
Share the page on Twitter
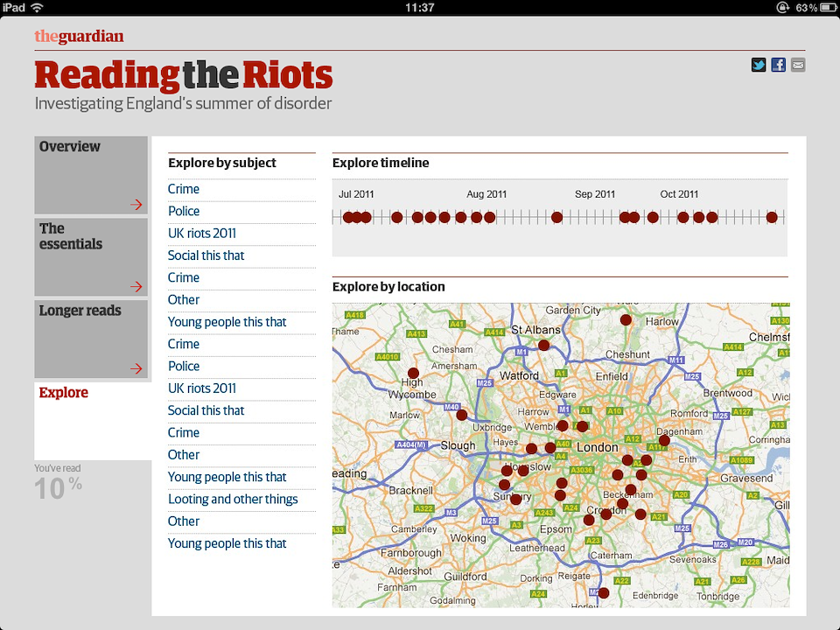(758, 65)
